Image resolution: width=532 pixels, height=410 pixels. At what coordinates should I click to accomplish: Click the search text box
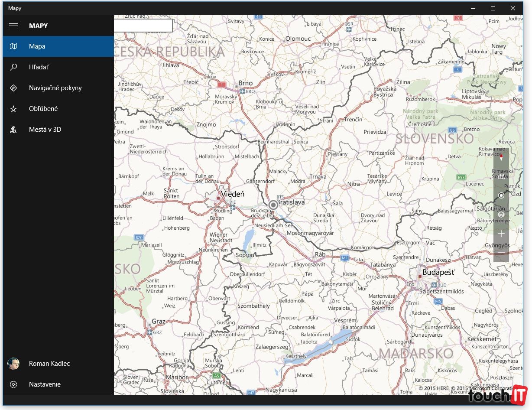click(143, 26)
